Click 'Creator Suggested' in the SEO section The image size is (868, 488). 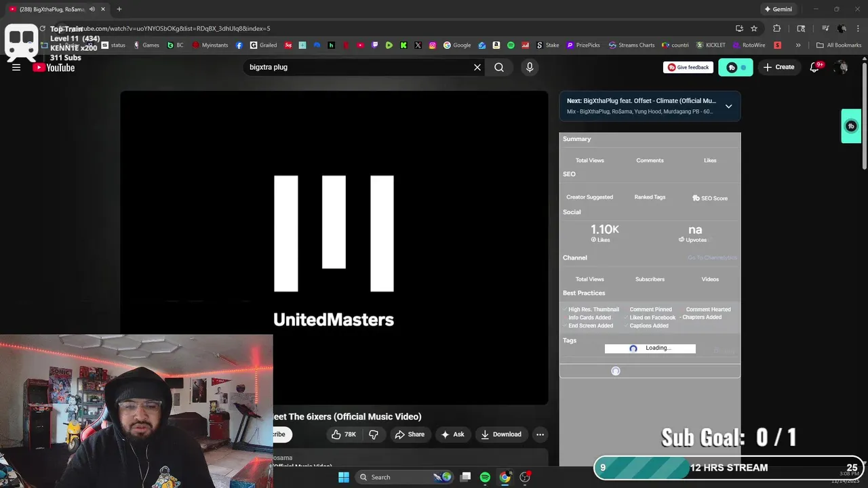589,197
